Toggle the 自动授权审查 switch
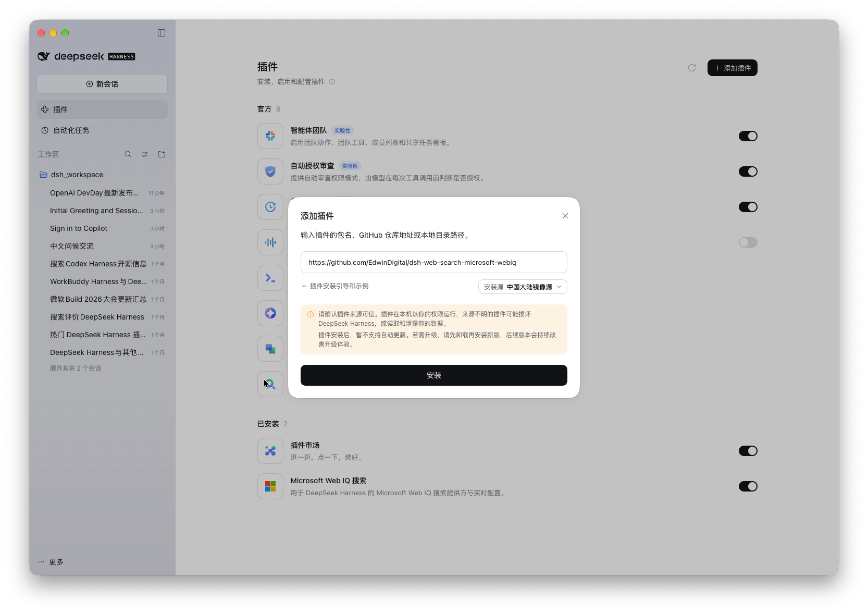 coord(748,171)
